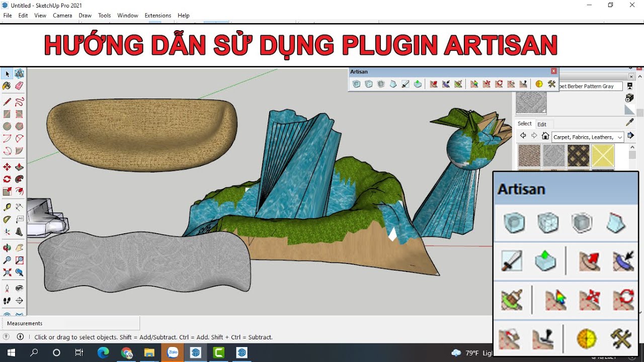Close the floating Artisan toolbar
644x362 pixels.
tap(554, 71)
